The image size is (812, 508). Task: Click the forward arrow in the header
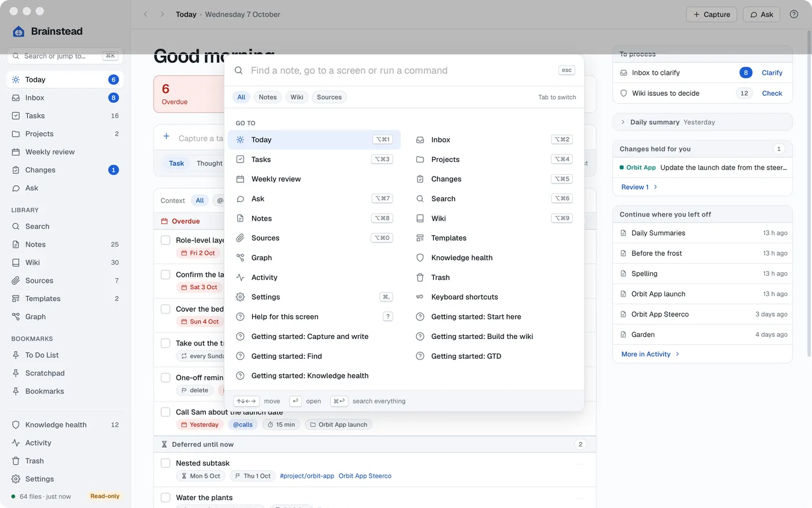(x=162, y=15)
